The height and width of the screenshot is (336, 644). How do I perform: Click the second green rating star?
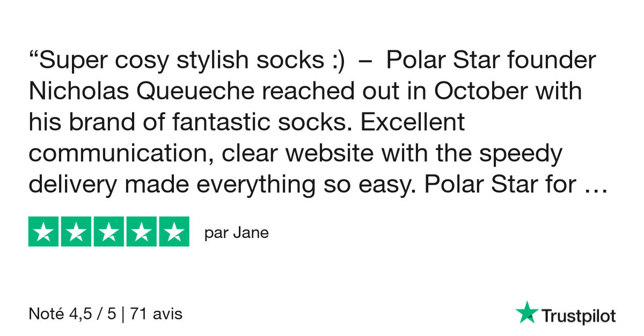click(x=76, y=232)
